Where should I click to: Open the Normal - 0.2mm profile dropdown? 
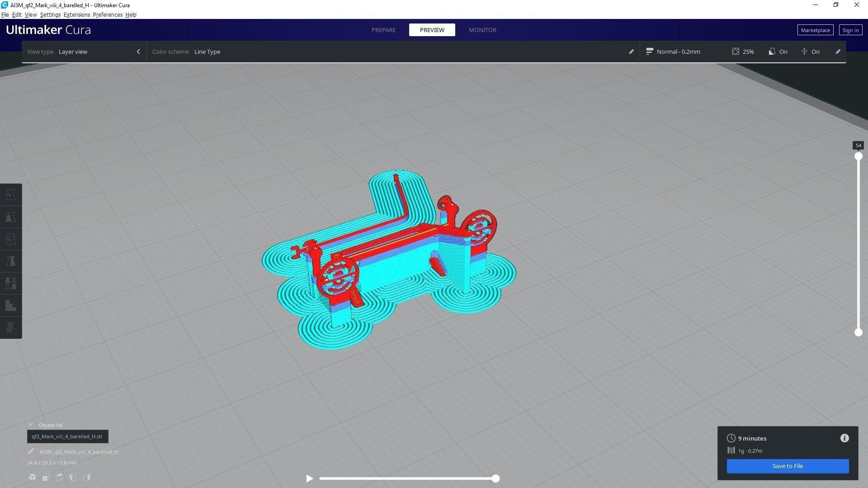[678, 52]
